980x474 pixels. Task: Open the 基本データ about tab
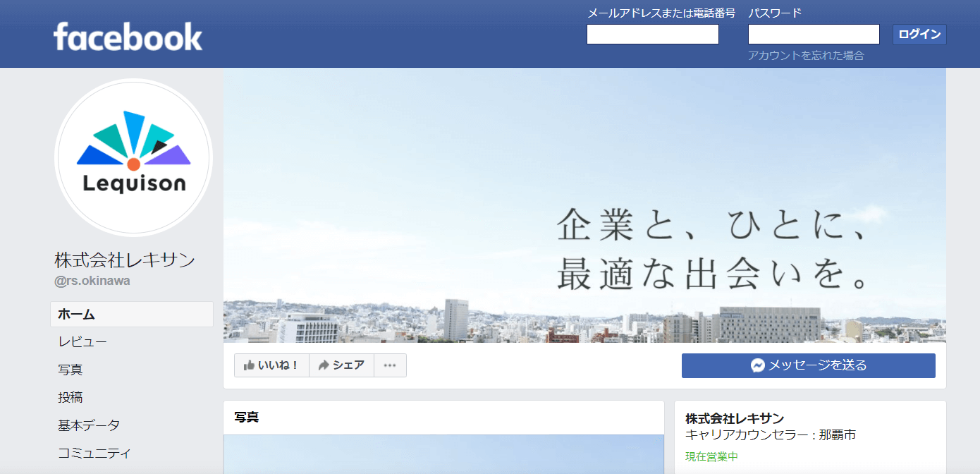point(89,425)
